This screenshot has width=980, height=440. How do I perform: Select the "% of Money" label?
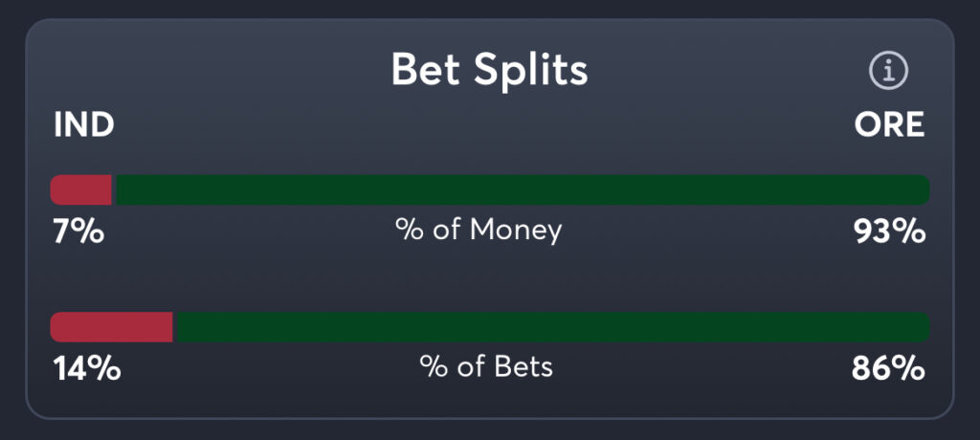point(479,231)
